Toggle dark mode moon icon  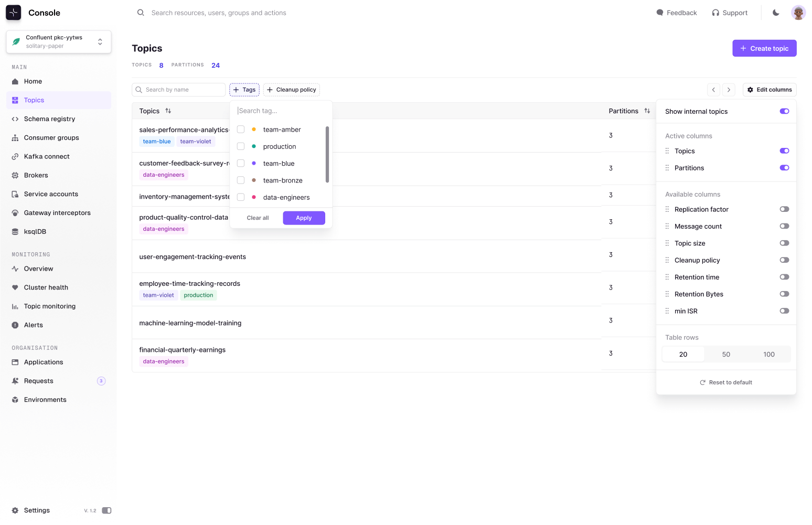(x=776, y=13)
